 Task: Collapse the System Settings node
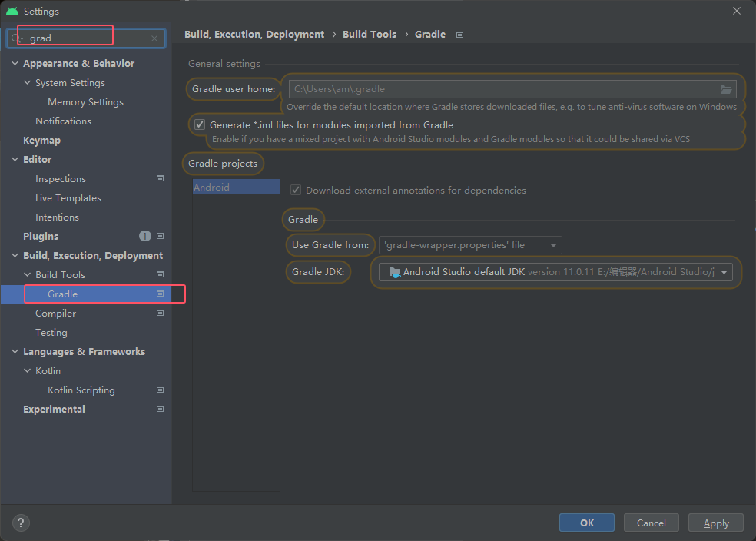[28, 82]
